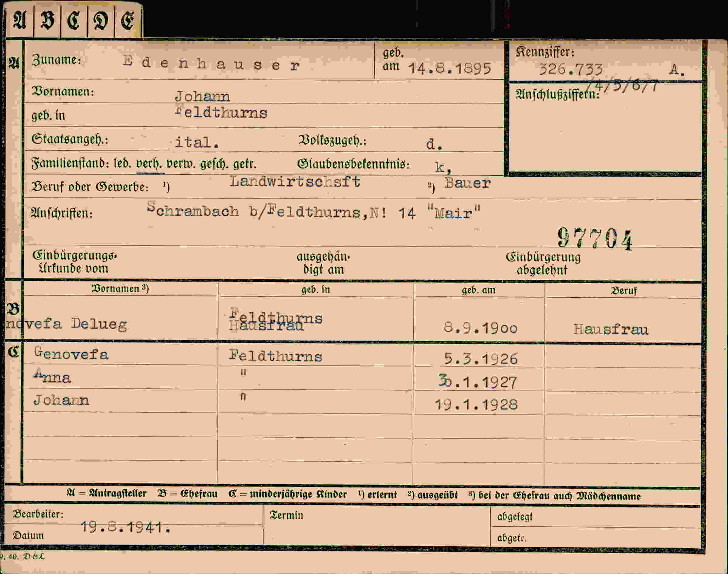Click the legend text 'B = Ehefrau'
Image resolution: width=728 pixels, height=574 pixels.
187,494
